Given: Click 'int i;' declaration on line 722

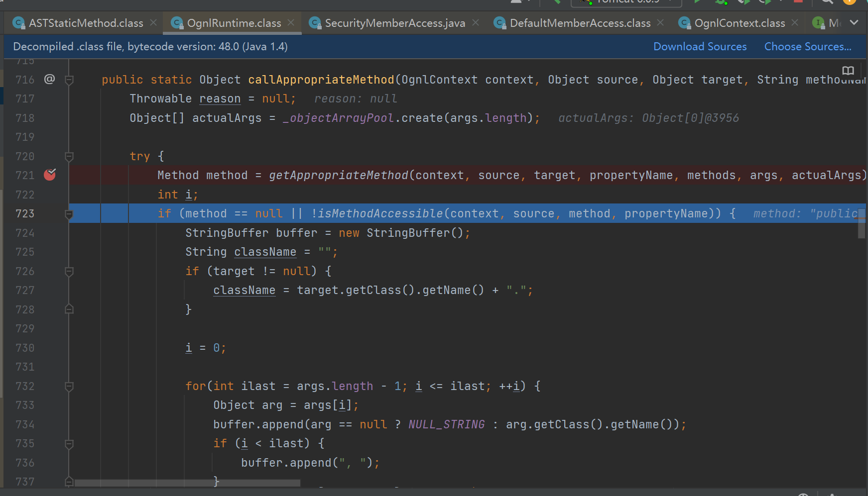Looking at the screenshot, I should [x=178, y=195].
